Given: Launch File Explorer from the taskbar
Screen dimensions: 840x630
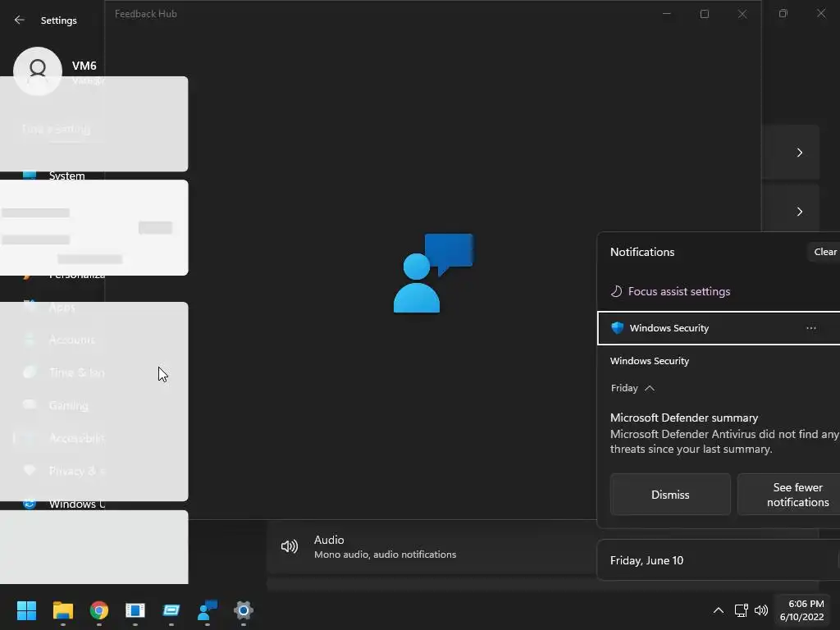Looking at the screenshot, I should [62, 610].
